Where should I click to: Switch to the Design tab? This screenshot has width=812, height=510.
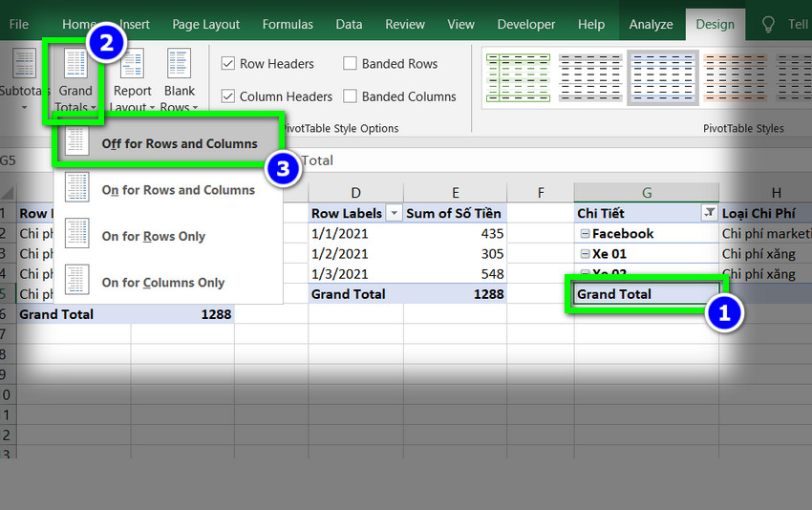716,24
